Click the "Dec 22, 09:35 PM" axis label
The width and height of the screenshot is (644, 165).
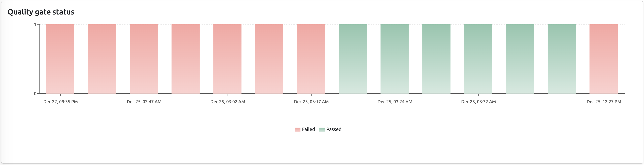pyautogui.click(x=60, y=102)
